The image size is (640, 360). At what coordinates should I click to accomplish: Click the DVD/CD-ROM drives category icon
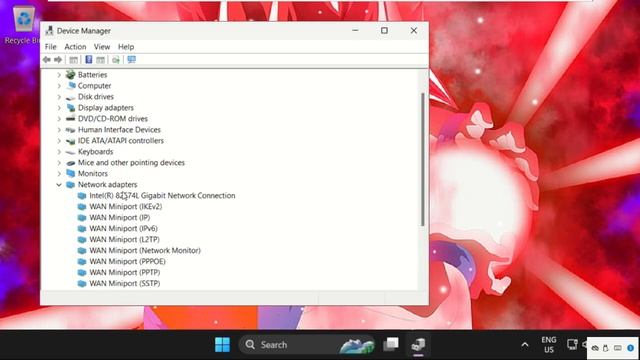tap(71, 119)
